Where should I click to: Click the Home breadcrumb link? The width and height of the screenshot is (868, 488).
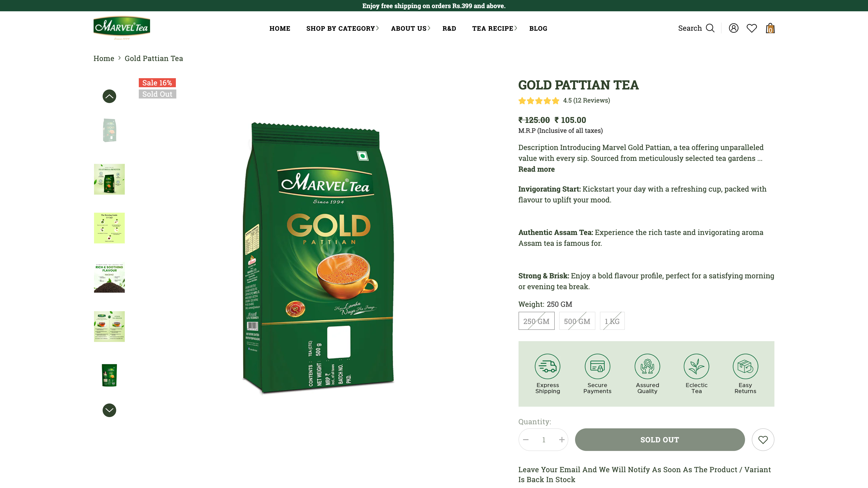click(104, 58)
